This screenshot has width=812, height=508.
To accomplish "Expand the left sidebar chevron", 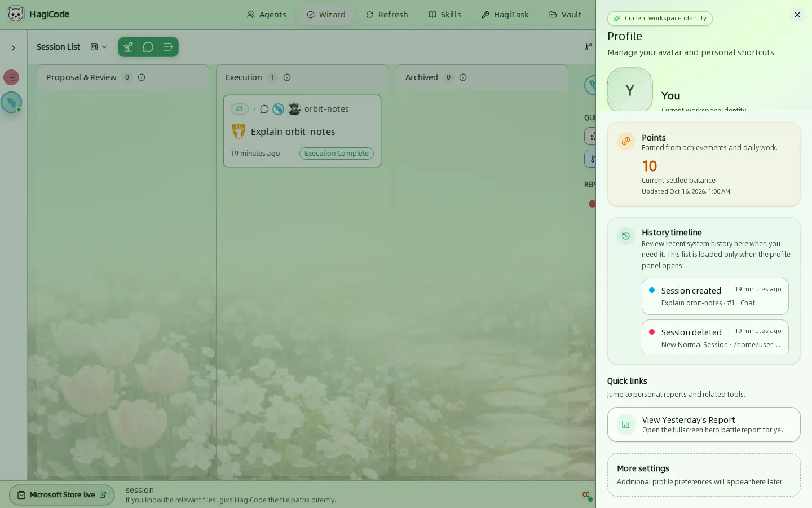I will [x=14, y=48].
